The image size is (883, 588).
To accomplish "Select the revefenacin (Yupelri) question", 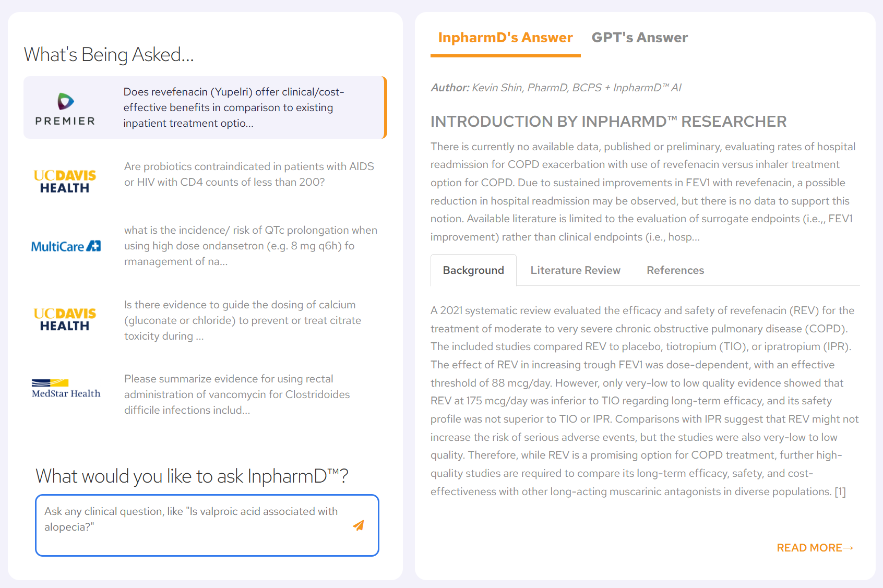I will click(x=205, y=107).
